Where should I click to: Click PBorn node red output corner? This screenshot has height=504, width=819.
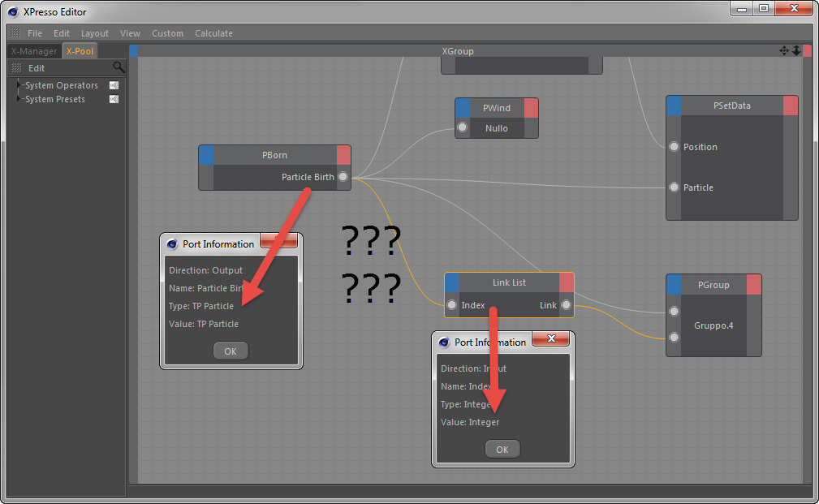343,155
